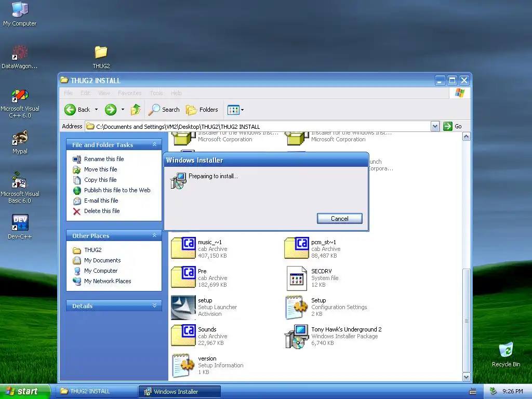
Task: Open the File menu
Action: click(x=68, y=93)
